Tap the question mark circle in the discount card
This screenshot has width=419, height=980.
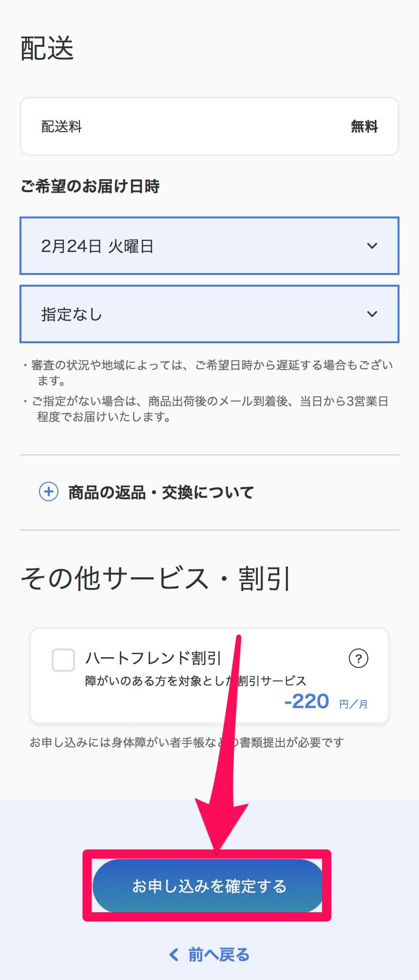coord(358,658)
